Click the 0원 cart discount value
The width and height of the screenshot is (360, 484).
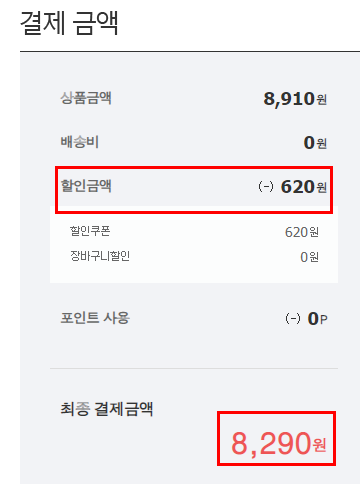[309, 257]
